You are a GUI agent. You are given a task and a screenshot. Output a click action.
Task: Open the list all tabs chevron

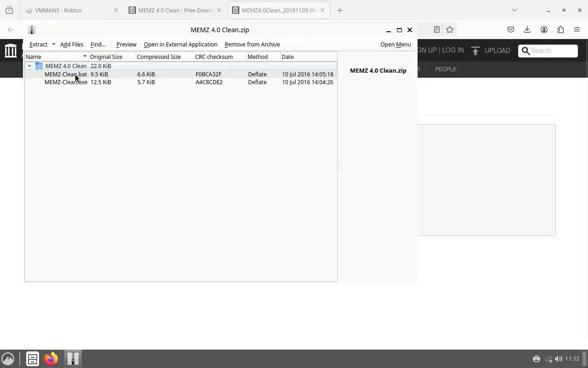point(514,10)
